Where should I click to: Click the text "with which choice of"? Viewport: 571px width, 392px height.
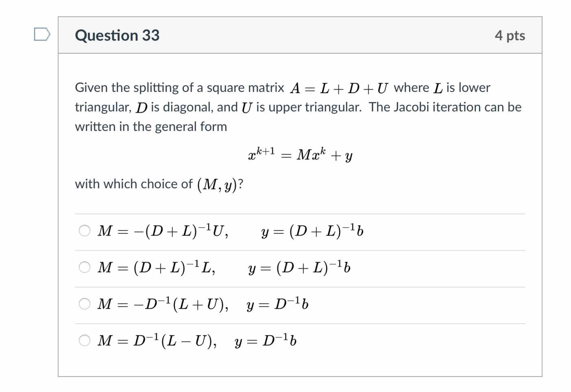134,184
